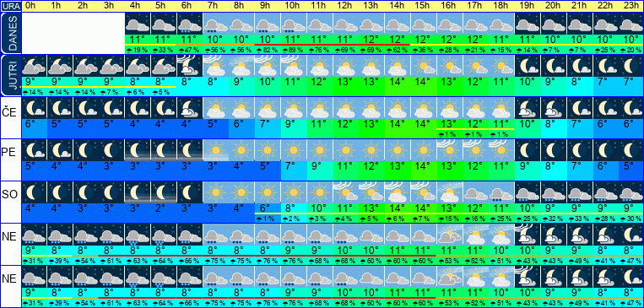Select the SO 0h clear moon icon

click(x=34, y=192)
